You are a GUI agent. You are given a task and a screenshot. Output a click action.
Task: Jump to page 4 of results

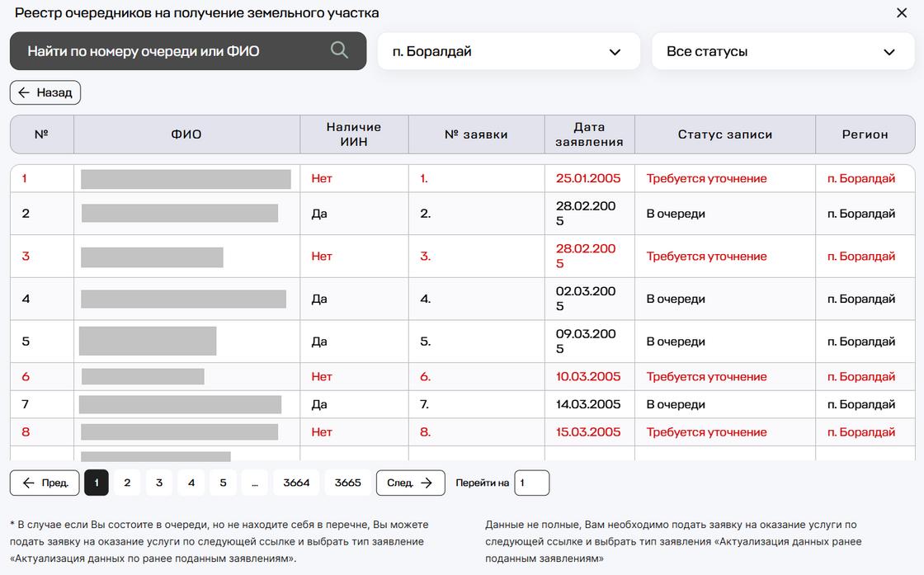click(x=191, y=483)
